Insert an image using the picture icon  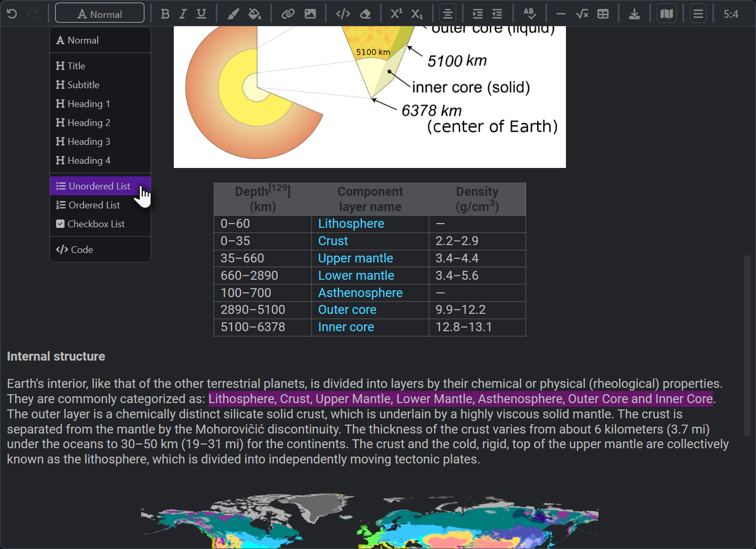pyautogui.click(x=310, y=14)
